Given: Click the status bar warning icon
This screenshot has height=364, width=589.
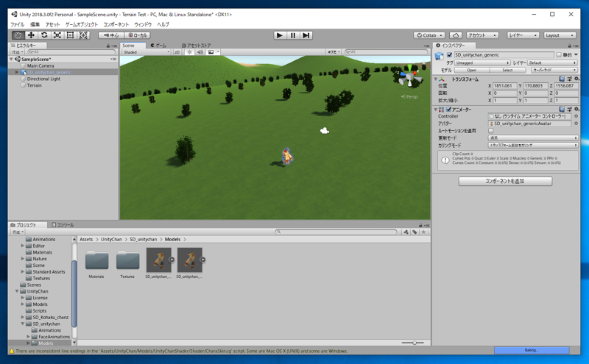Looking at the screenshot, I should point(12,351).
